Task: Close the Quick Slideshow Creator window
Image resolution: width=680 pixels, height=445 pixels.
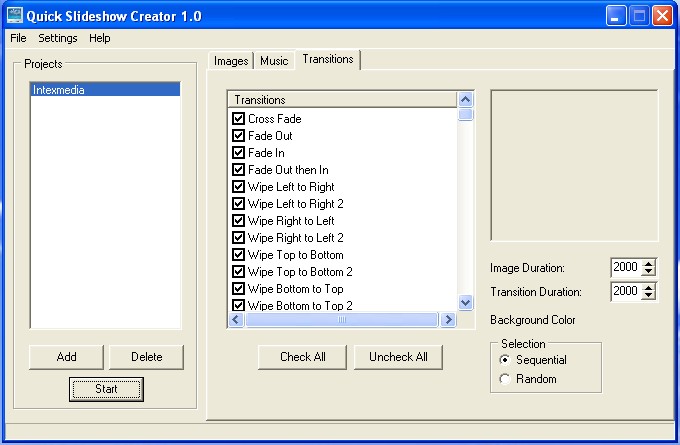Action: (x=662, y=16)
